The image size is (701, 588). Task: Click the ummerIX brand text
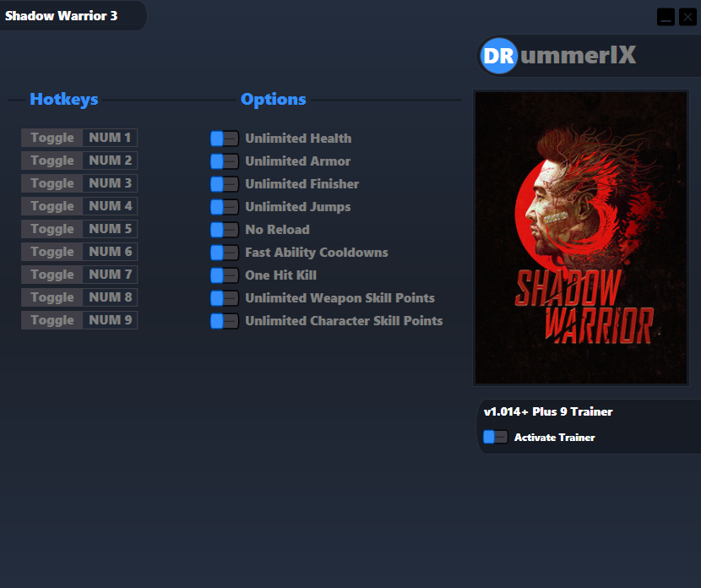click(578, 56)
